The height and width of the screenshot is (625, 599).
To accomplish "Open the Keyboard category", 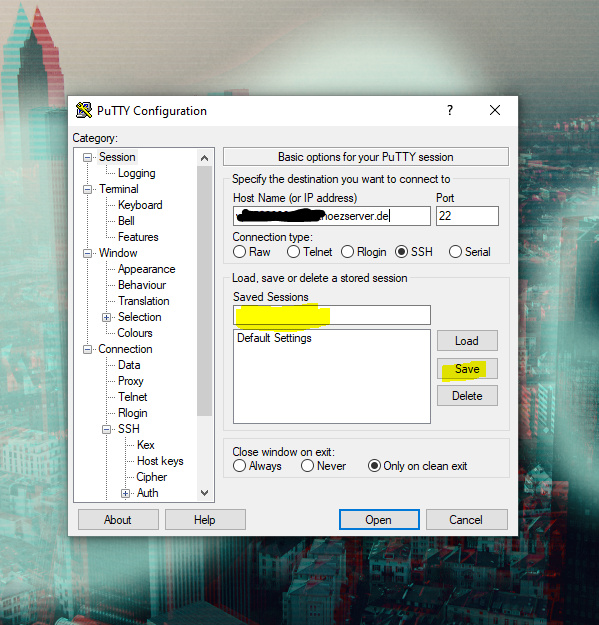I will [140, 205].
